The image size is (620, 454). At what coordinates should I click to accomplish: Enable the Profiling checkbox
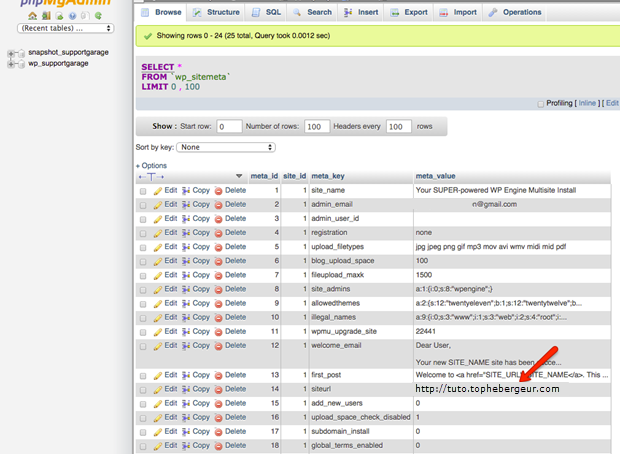pyautogui.click(x=541, y=104)
